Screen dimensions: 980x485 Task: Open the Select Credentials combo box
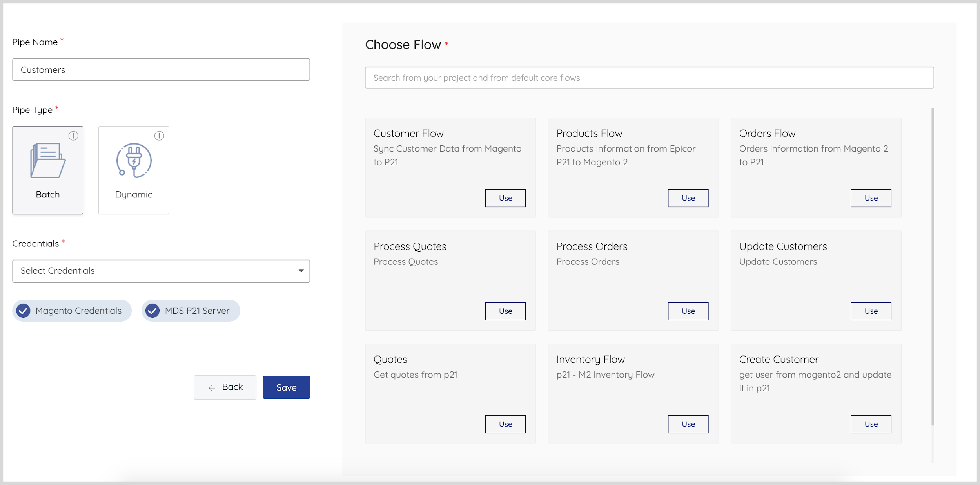pos(157,271)
